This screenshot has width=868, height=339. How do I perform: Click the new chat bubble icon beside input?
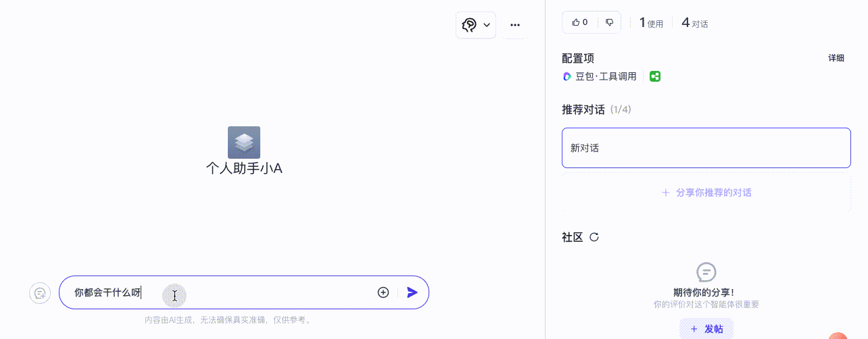pyautogui.click(x=40, y=293)
